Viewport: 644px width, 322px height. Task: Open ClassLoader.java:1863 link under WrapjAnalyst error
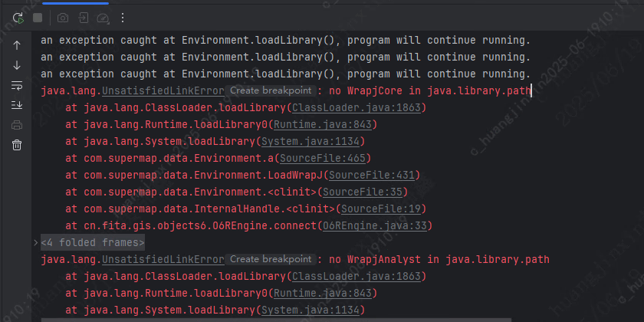tap(356, 276)
